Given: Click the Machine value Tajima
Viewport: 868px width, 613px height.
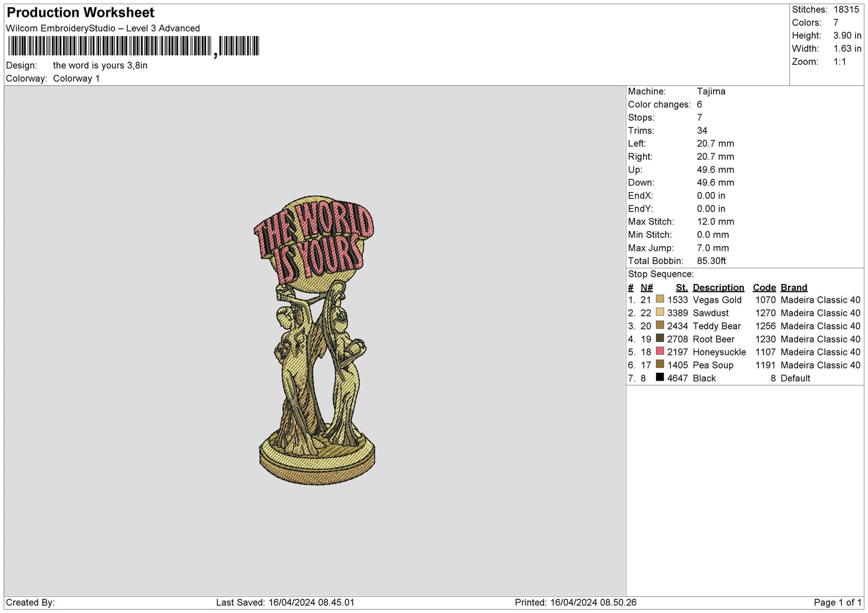Looking at the screenshot, I should coord(711,91).
